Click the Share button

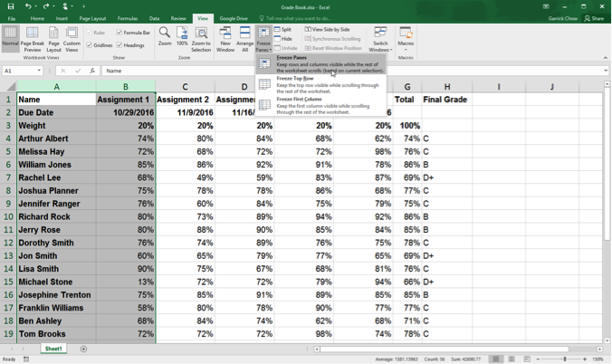(x=595, y=18)
